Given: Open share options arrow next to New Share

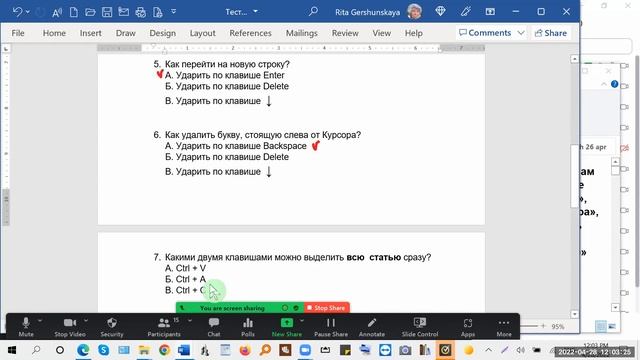Looking at the screenshot, I should click(x=302, y=321).
